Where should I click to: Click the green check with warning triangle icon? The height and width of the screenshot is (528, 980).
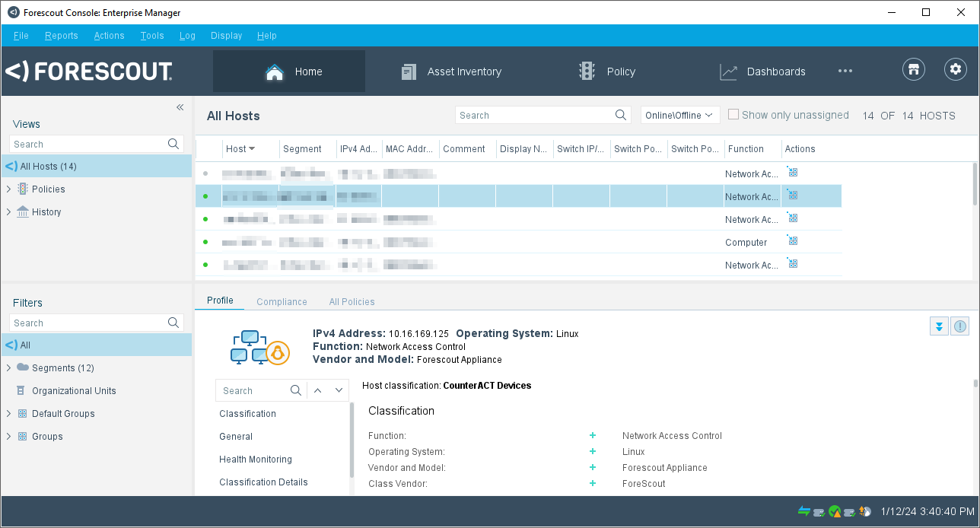click(x=835, y=511)
